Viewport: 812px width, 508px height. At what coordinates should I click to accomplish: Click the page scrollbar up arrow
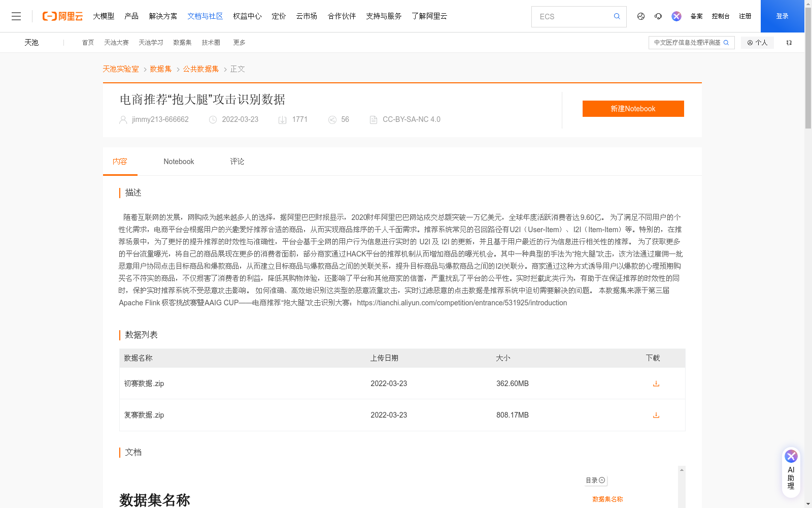pyautogui.click(x=808, y=4)
